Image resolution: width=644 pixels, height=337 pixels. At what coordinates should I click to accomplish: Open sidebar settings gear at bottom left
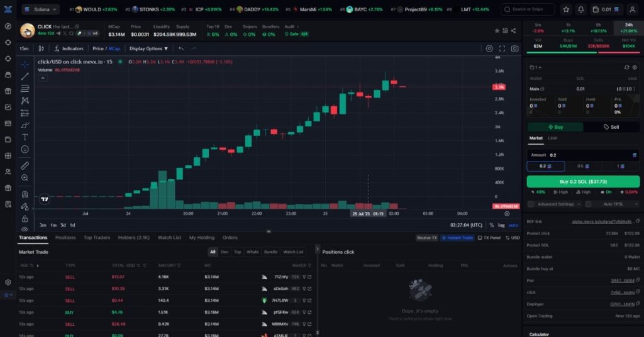pyautogui.click(x=8, y=282)
